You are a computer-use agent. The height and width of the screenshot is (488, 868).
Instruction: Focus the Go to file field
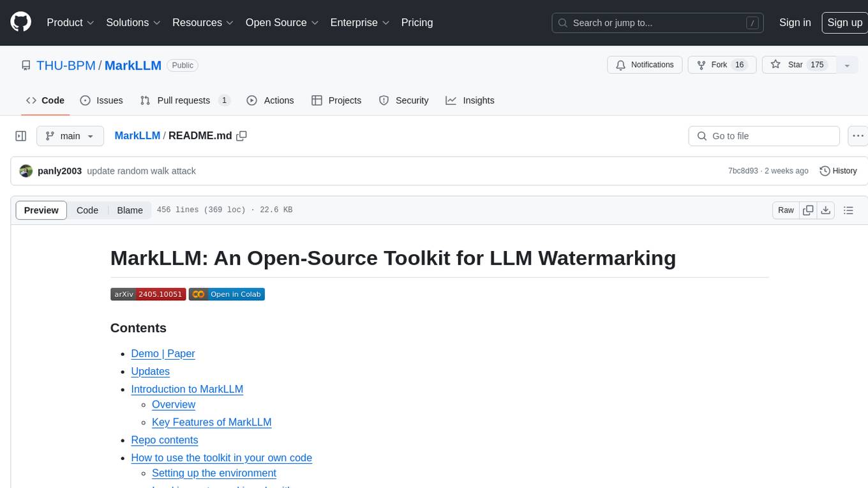[x=764, y=136]
